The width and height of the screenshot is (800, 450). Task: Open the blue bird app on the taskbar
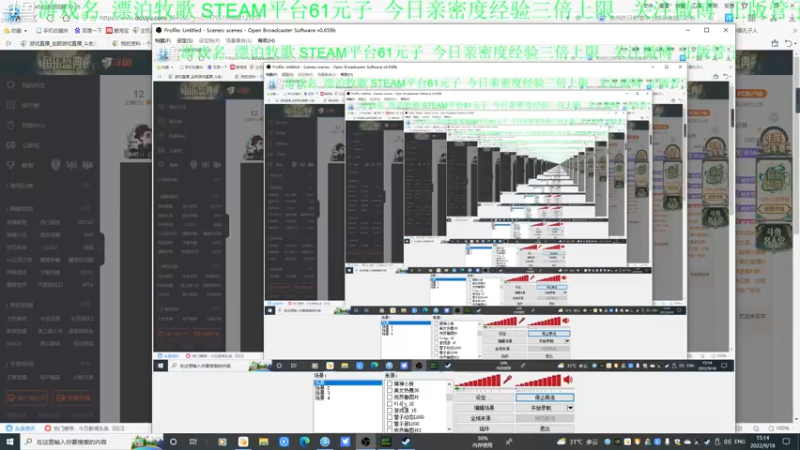(x=345, y=442)
